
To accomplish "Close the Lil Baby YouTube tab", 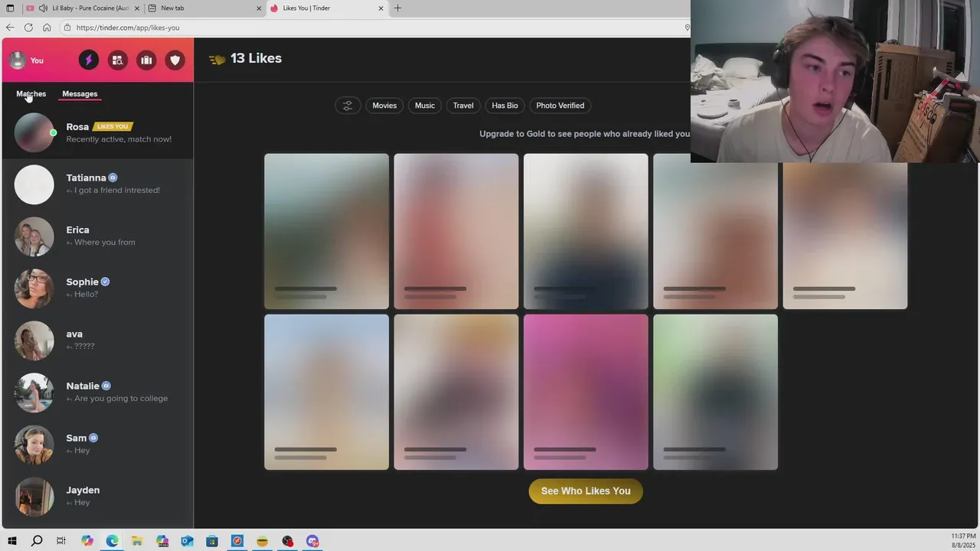I will [x=137, y=8].
